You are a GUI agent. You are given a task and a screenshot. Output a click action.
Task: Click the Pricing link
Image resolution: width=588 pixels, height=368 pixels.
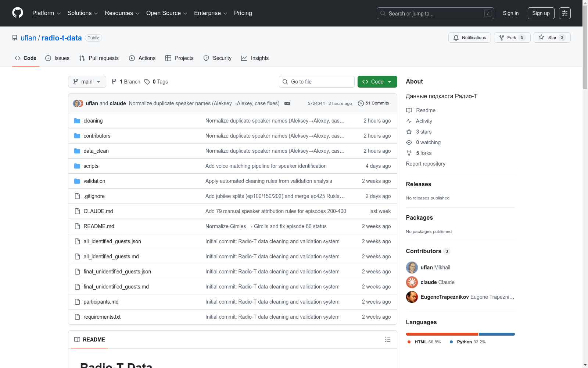(243, 13)
